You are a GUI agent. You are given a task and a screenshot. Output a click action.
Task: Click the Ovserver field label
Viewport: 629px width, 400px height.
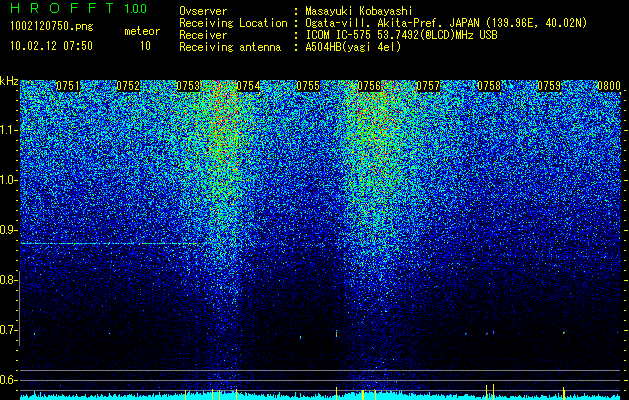click(203, 11)
